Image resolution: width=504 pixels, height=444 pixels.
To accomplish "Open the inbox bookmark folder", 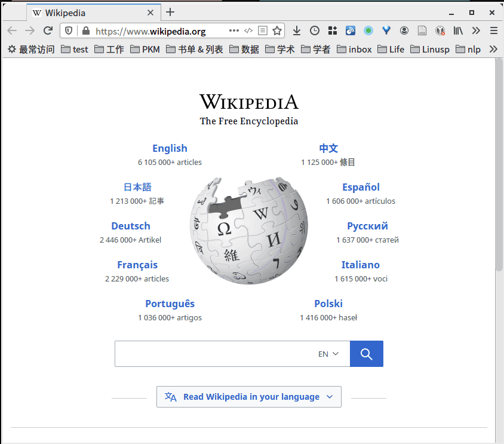I will click(x=354, y=49).
